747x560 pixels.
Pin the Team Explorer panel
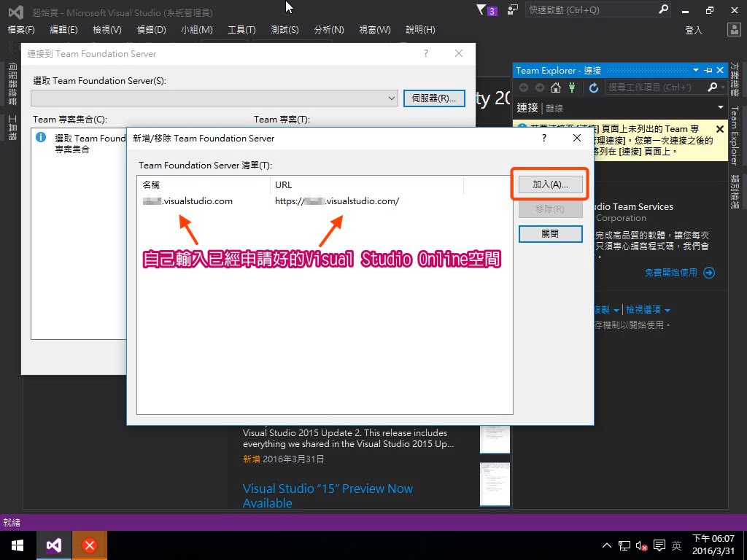pos(708,71)
